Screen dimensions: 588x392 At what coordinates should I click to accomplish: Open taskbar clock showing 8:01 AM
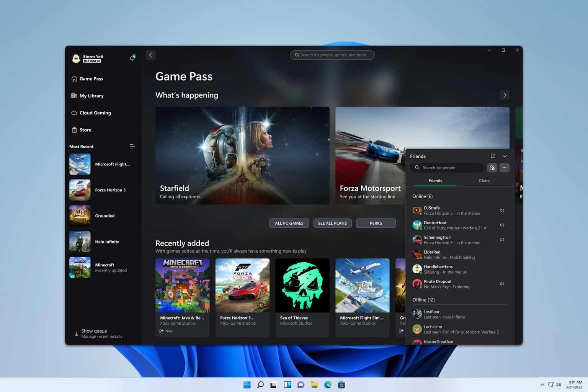click(x=574, y=385)
